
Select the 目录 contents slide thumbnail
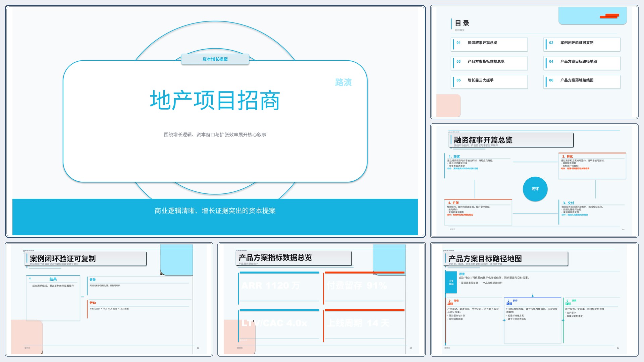pos(534,62)
